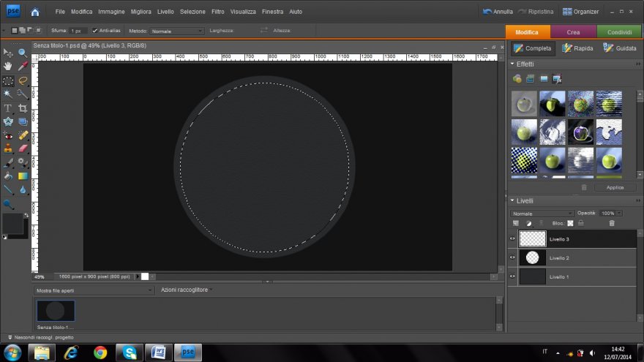
Task: Open the Filtro menu
Action: [x=217, y=12]
